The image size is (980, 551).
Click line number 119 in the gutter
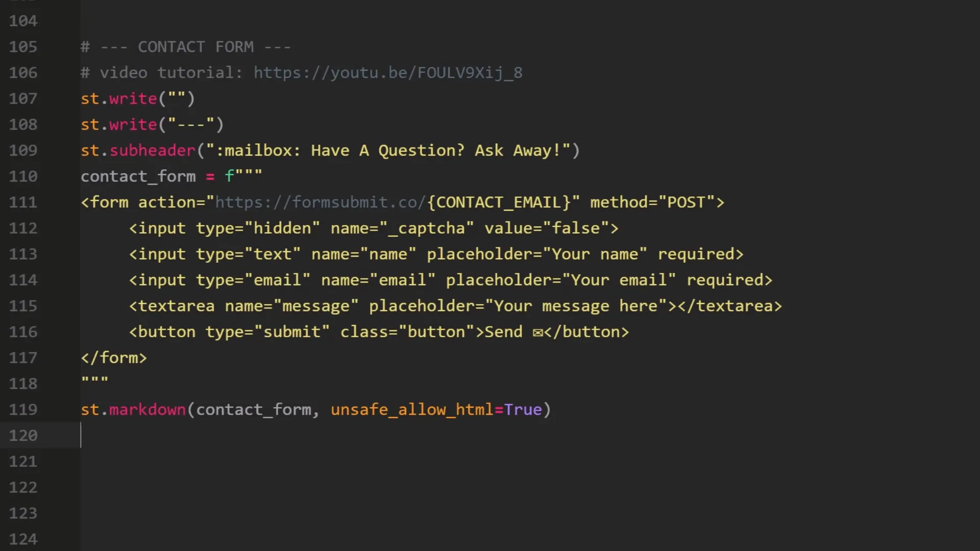tap(23, 410)
